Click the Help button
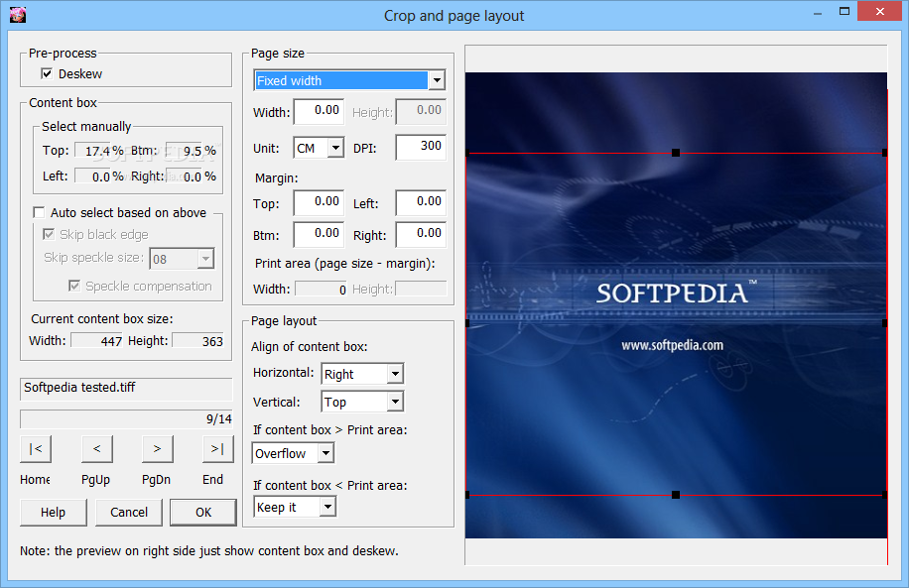The width and height of the screenshot is (909, 588). point(54,512)
